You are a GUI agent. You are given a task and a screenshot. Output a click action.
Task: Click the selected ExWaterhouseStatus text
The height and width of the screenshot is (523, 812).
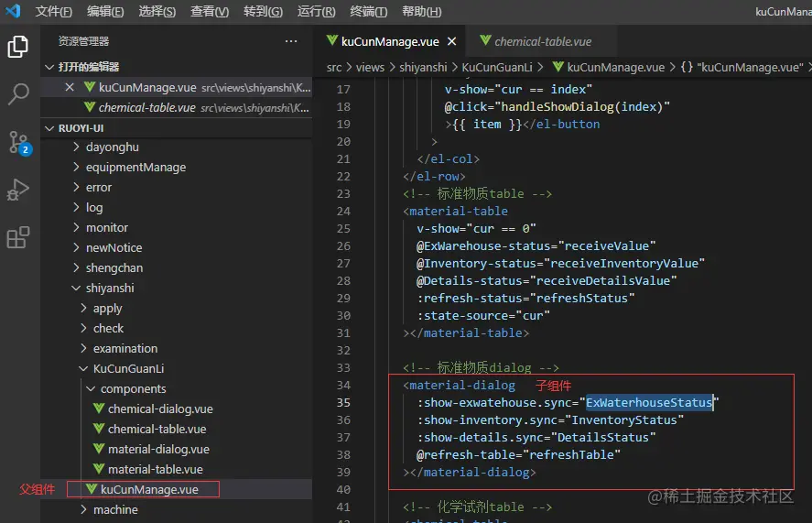tap(649, 403)
